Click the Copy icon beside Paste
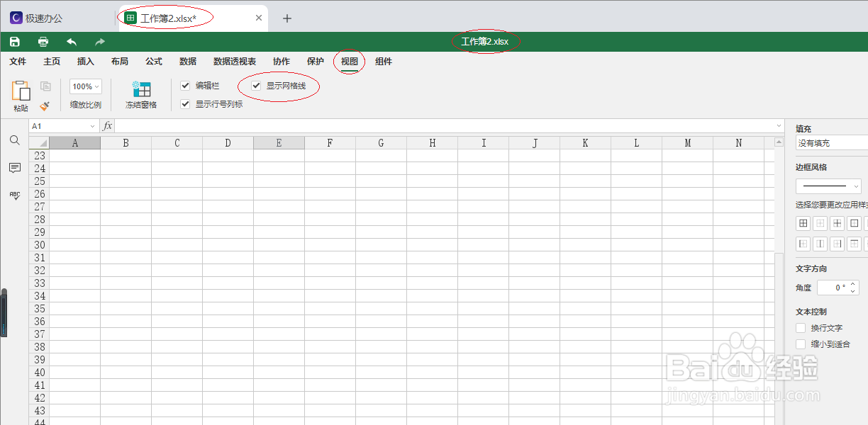Image resolution: width=868 pixels, height=425 pixels. (45, 86)
